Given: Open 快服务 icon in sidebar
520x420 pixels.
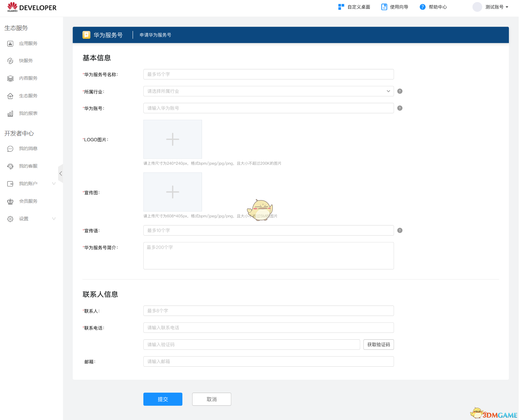Looking at the screenshot, I should pyautogui.click(x=10, y=61).
